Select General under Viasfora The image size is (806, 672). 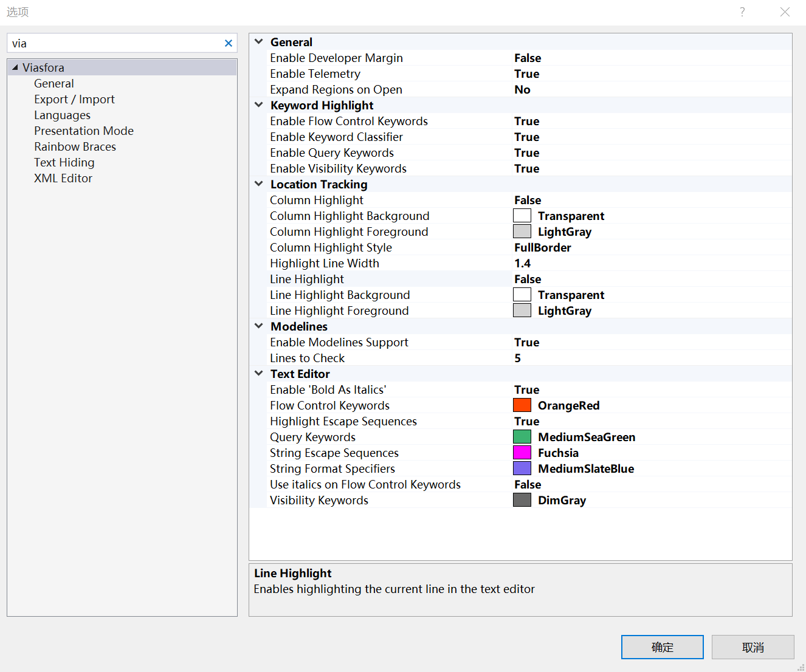[54, 83]
